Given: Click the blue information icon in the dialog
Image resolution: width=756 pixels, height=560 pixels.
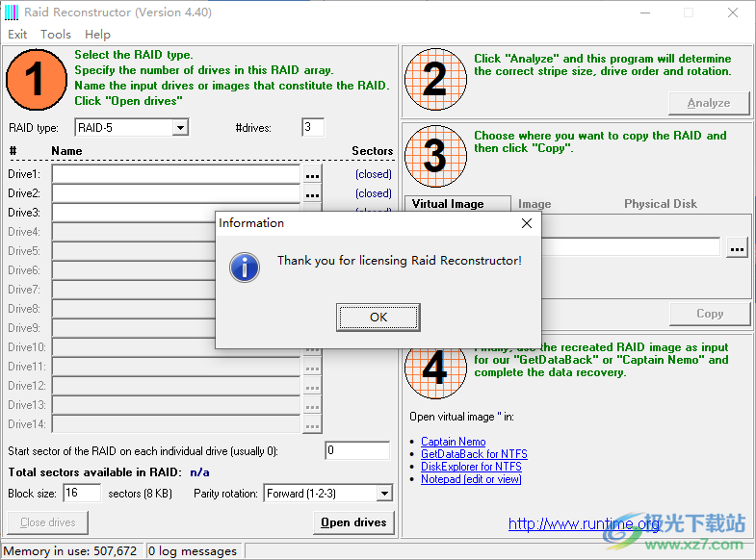Looking at the screenshot, I should click(245, 267).
